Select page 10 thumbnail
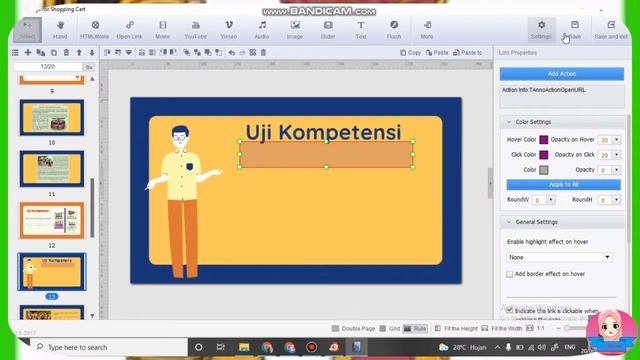The height and width of the screenshot is (360, 640). click(x=52, y=118)
